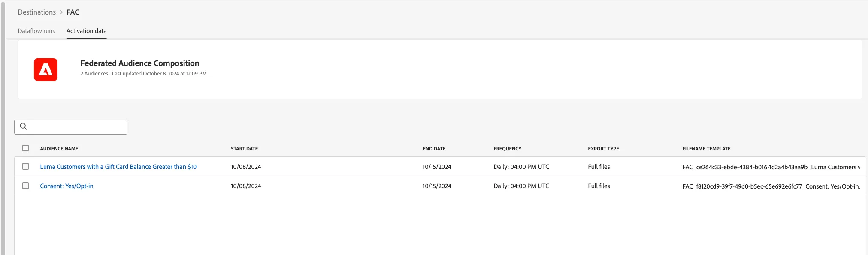Click the FAC breadcrumb item
The height and width of the screenshot is (255, 868).
coord(73,12)
